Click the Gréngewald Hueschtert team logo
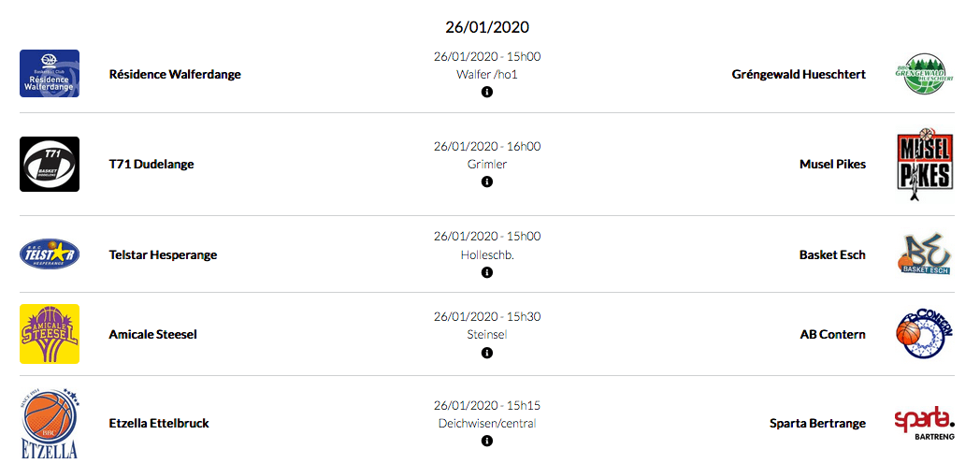This screenshot has height=464, width=980. coord(924,74)
